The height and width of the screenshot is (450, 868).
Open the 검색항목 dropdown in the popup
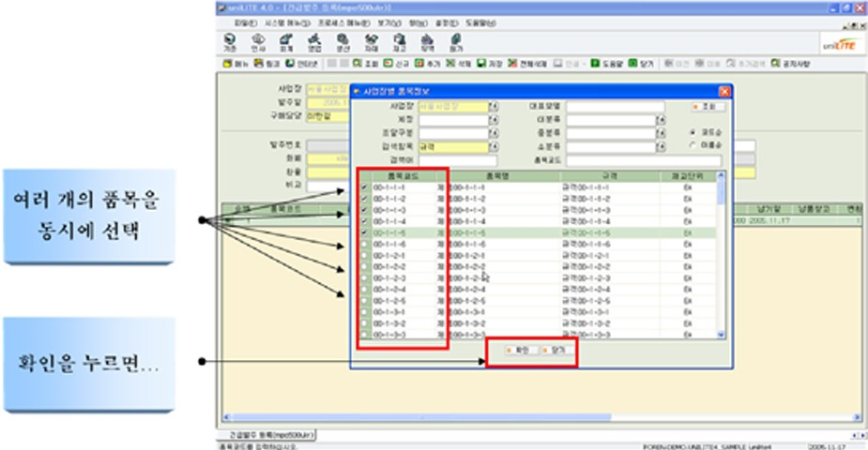pyautogui.click(x=494, y=147)
